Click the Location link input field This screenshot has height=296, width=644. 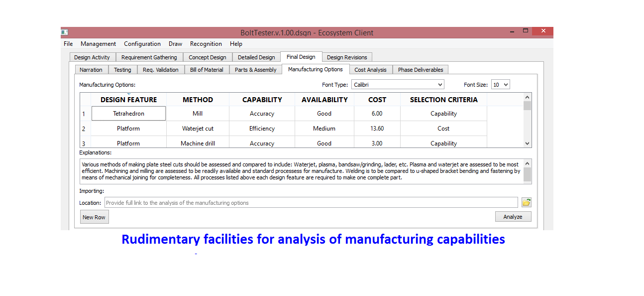[x=311, y=203]
